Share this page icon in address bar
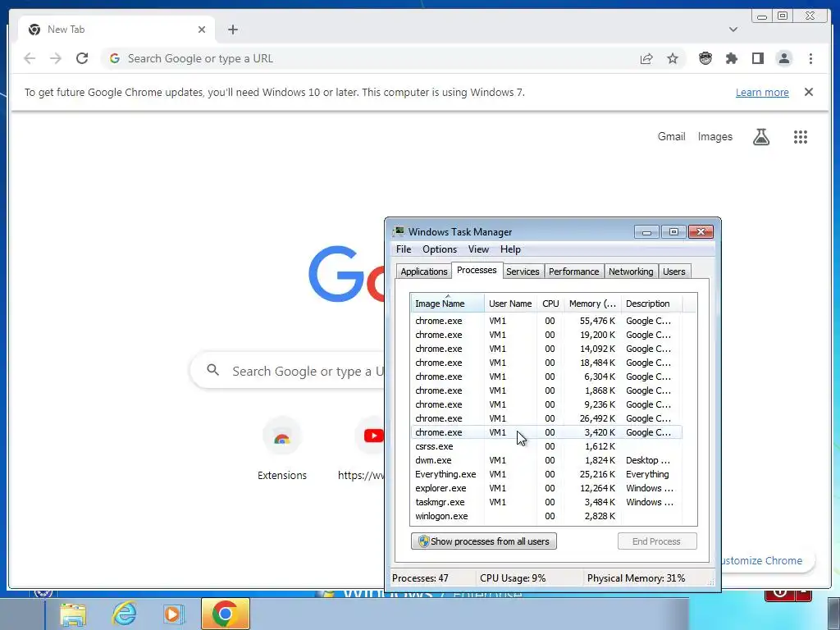This screenshot has width=840, height=630. pos(646,58)
